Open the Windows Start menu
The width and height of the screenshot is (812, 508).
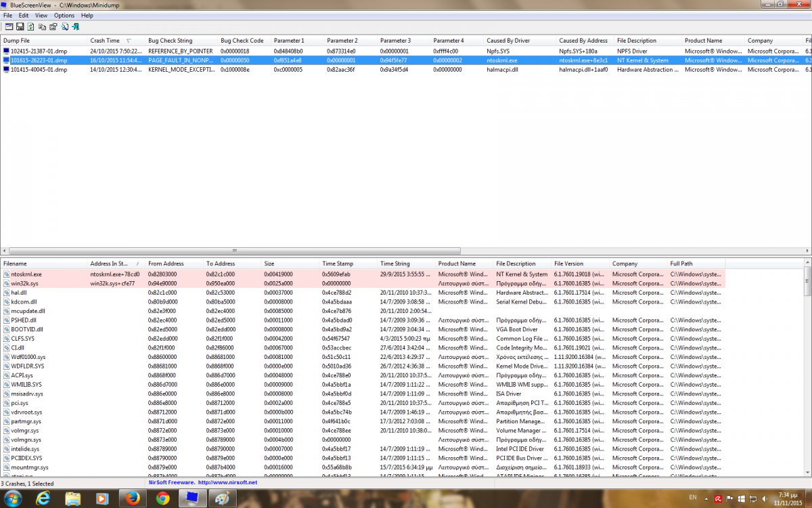point(13,499)
